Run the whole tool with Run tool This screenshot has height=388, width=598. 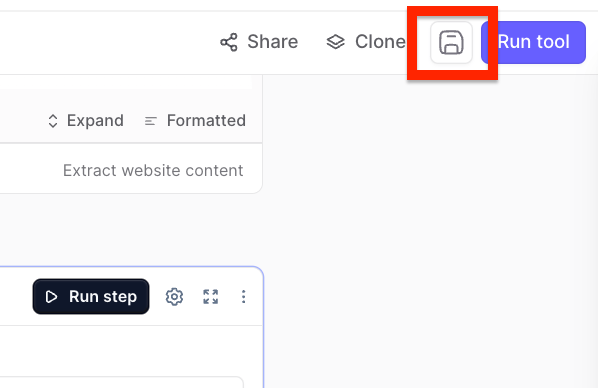pyautogui.click(x=534, y=42)
